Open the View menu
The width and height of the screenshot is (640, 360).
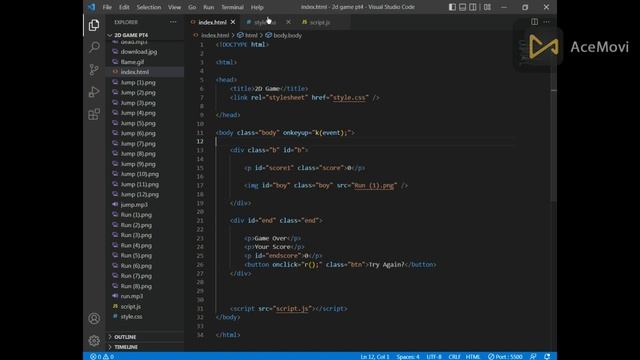[174, 7]
